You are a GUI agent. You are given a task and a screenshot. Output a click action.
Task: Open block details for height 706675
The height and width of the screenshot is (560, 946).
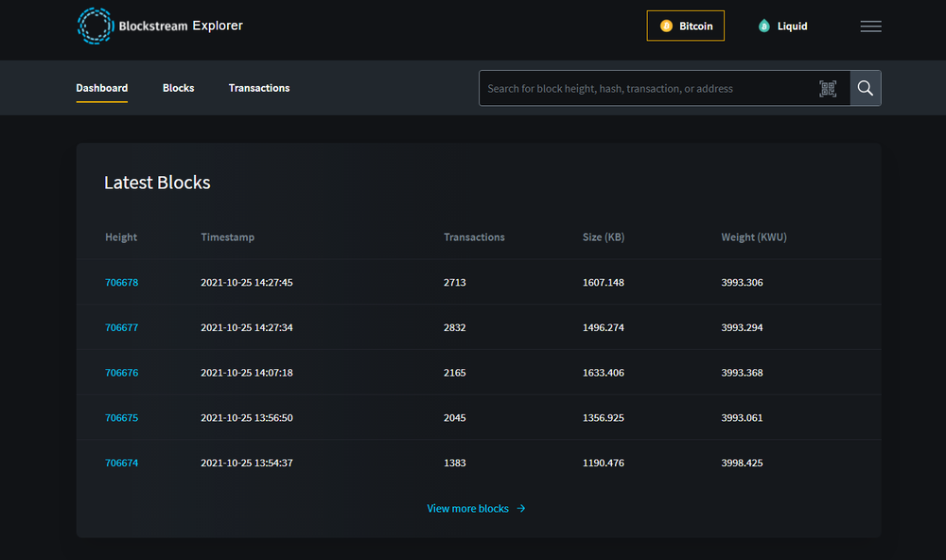coord(121,417)
